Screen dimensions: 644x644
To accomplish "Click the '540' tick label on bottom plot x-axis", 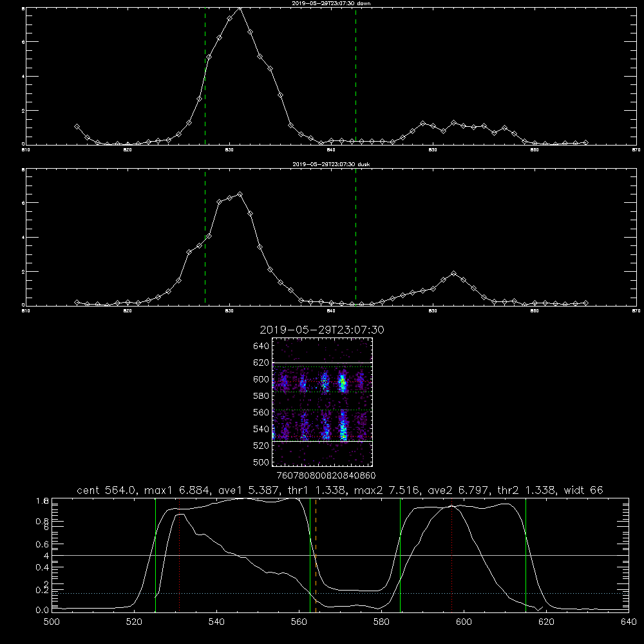I will pyautogui.click(x=216, y=622).
